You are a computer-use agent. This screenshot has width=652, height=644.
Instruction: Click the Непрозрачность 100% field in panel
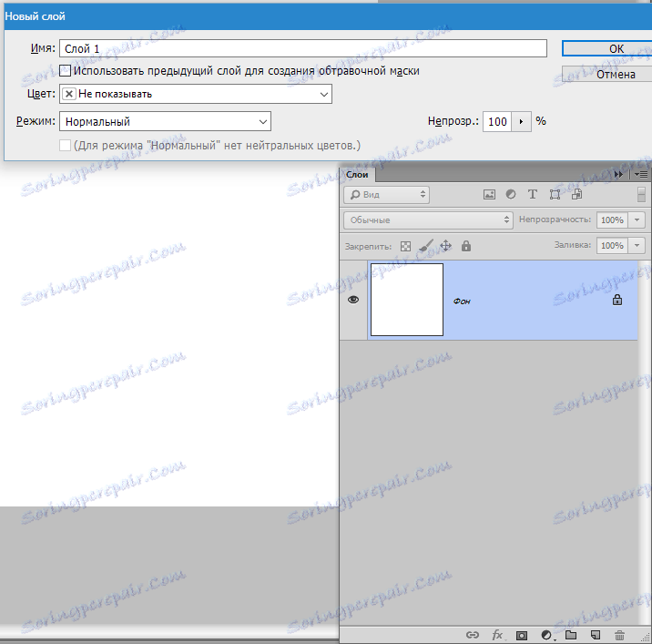pyautogui.click(x=612, y=220)
